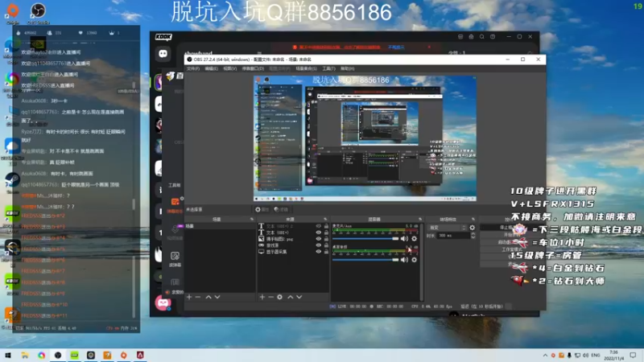The width and height of the screenshot is (644, 362).
Task: Click the pink chat robot icon in KOOK sidebar
Action: coord(163,303)
